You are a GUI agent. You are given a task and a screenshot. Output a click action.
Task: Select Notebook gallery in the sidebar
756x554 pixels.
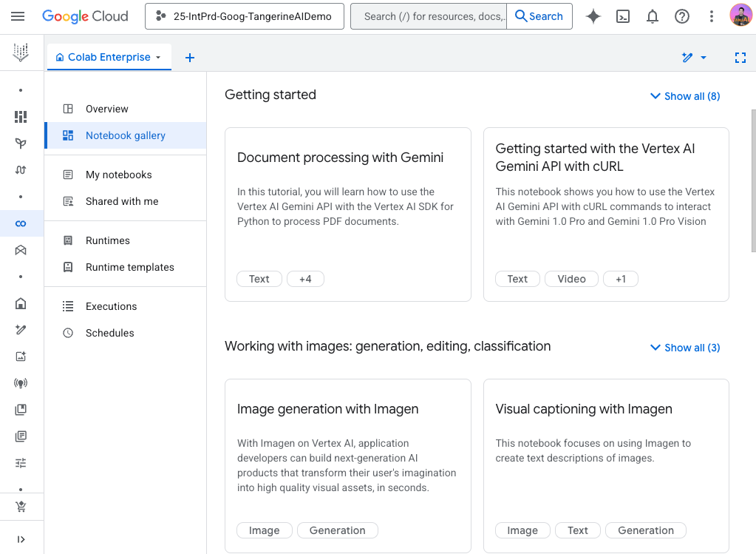tap(126, 135)
